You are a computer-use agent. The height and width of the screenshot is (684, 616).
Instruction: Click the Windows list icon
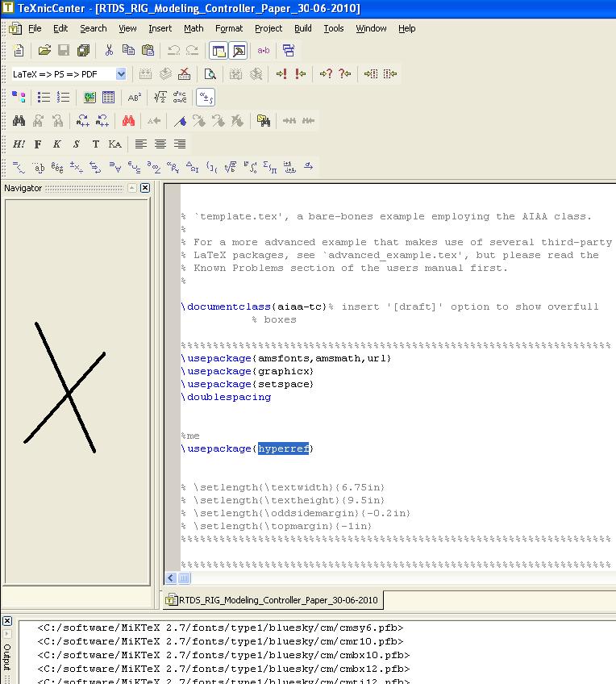pos(289,51)
